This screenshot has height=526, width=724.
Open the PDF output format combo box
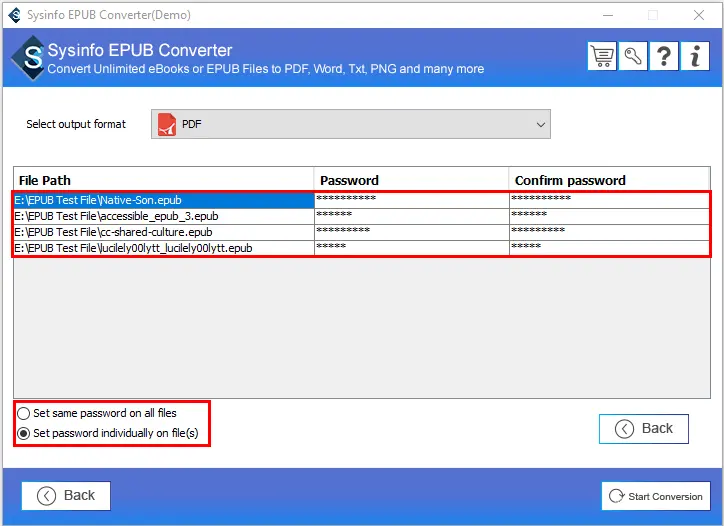click(x=351, y=124)
